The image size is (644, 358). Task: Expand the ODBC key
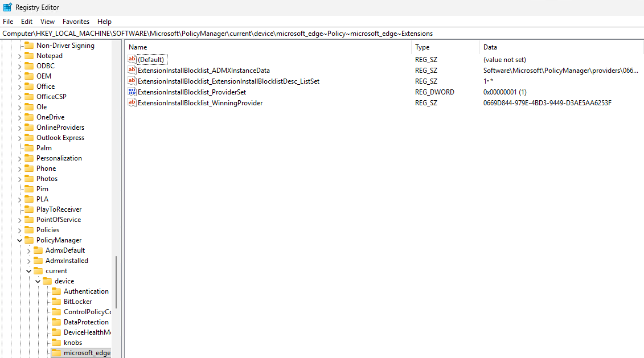[x=19, y=66]
